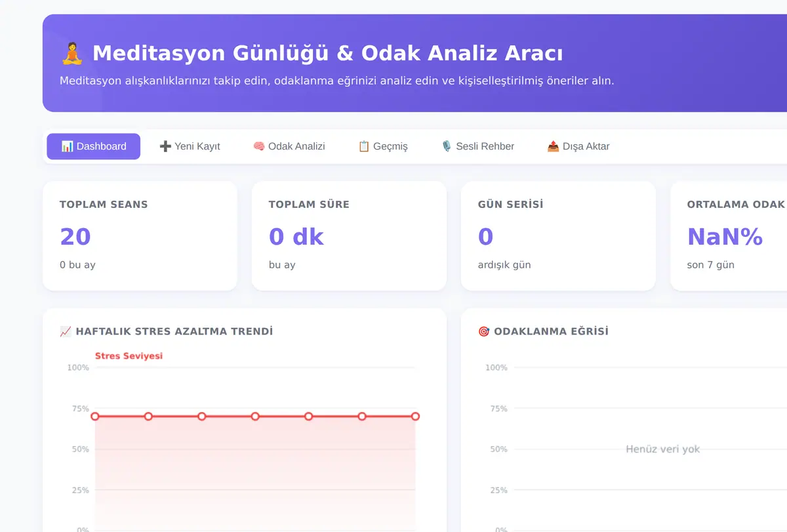Click the meditating person emoji in header
Screen dimensions: 787x532
coord(72,53)
